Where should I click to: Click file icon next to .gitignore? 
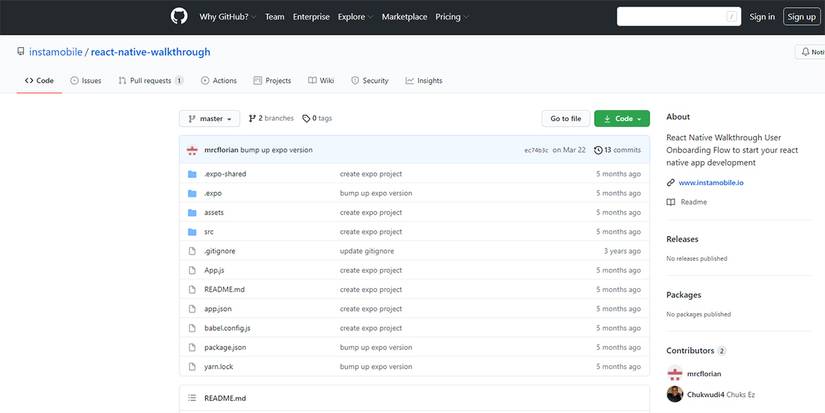(192, 251)
